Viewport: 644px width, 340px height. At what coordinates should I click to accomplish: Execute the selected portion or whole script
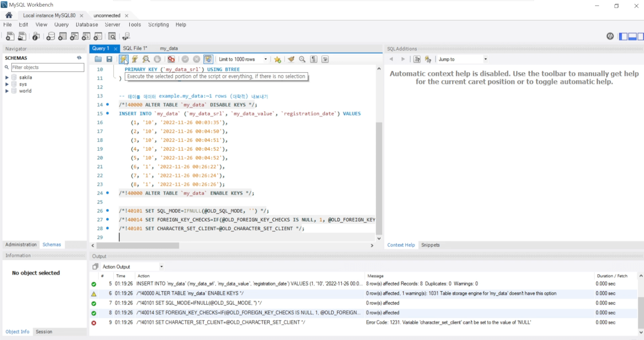123,59
